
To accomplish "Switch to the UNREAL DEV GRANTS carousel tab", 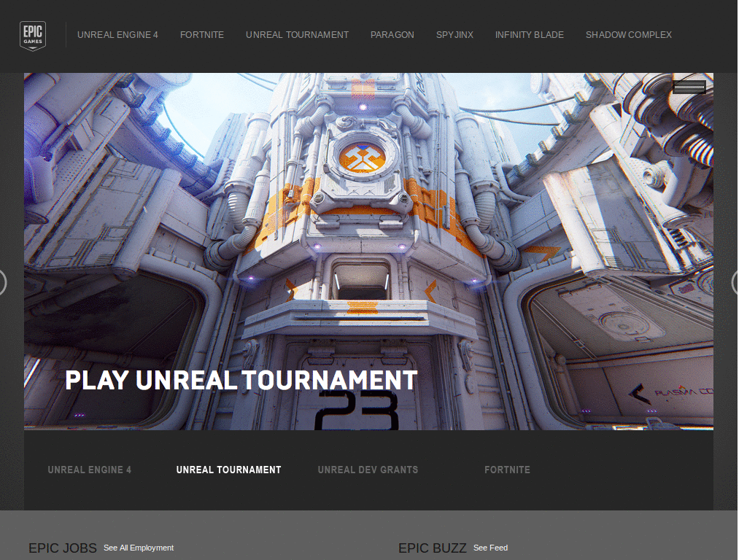I will 368,470.
